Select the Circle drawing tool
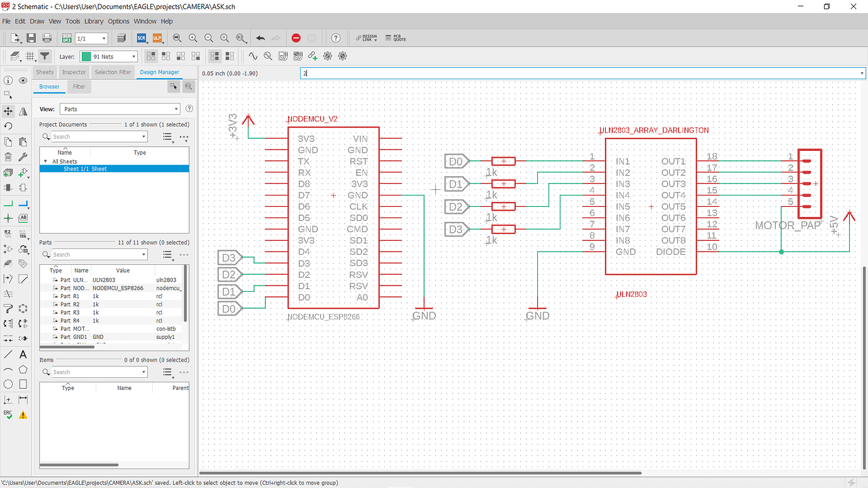 click(x=8, y=384)
